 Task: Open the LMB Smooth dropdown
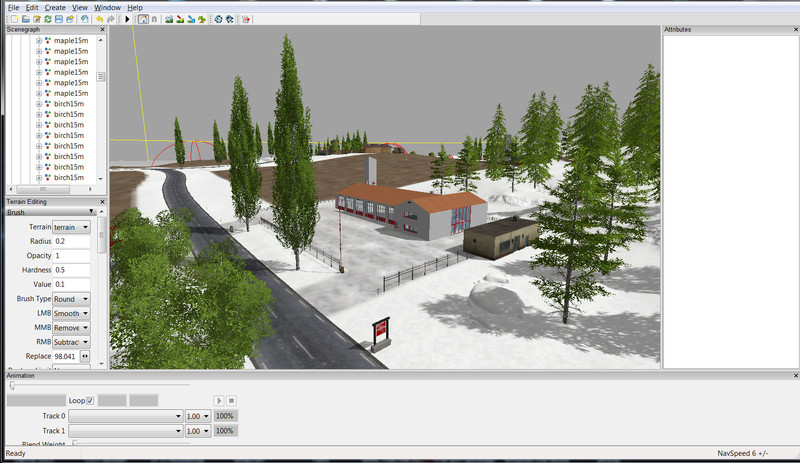[x=71, y=313]
